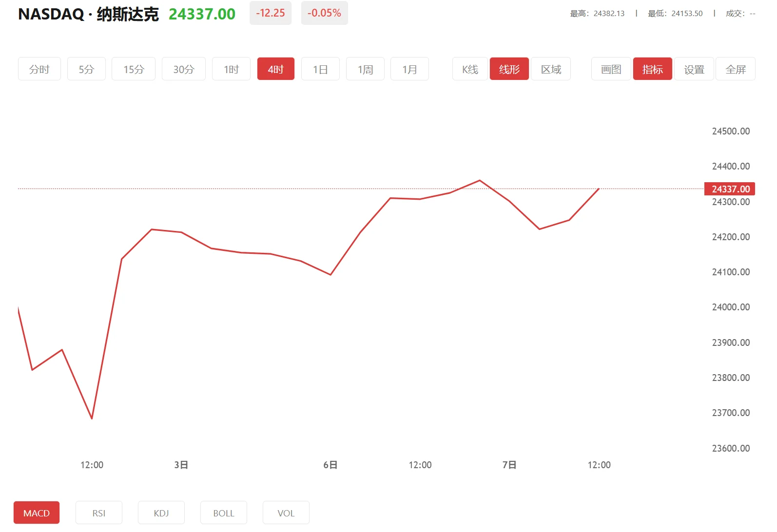Switch to the KDJ indicator
The width and height of the screenshot is (777, 532).
(161, 513)
